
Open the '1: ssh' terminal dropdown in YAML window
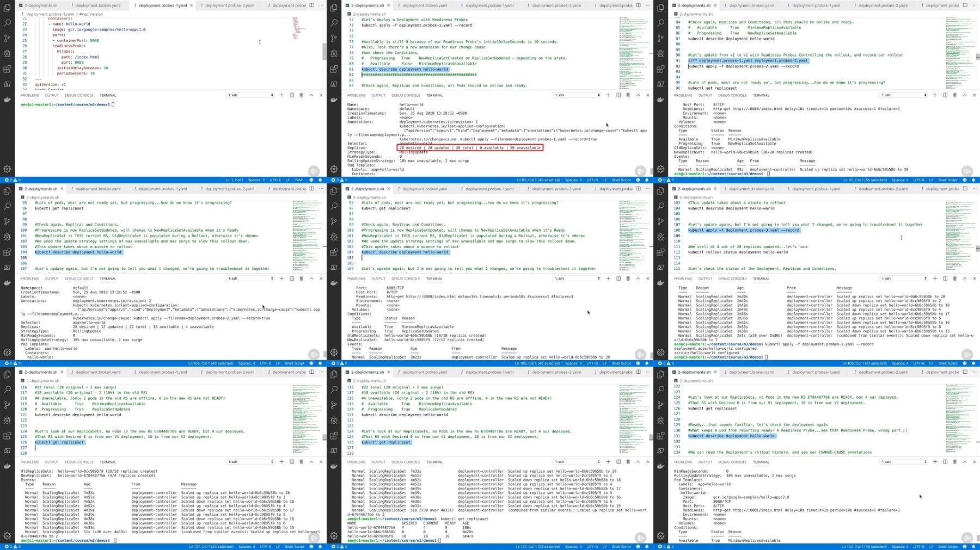(x=250, y=95)
